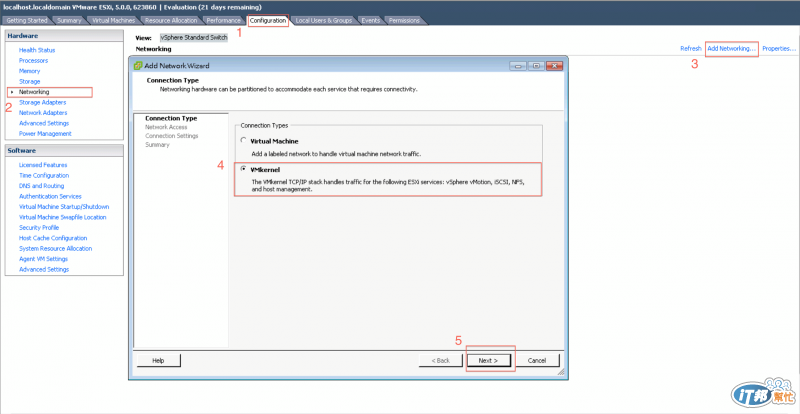The image size is (800, 414).
Task: Open Network Adapters settings
Action: coord(43,113)
